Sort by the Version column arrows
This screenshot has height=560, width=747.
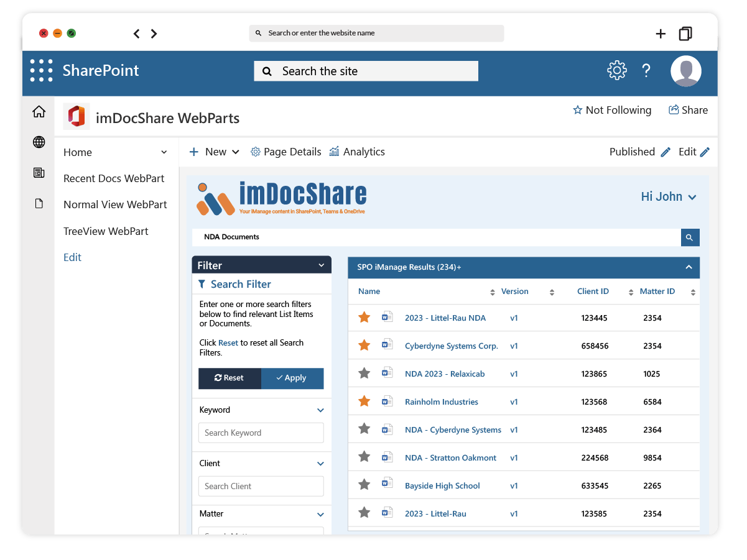(552, 292)
